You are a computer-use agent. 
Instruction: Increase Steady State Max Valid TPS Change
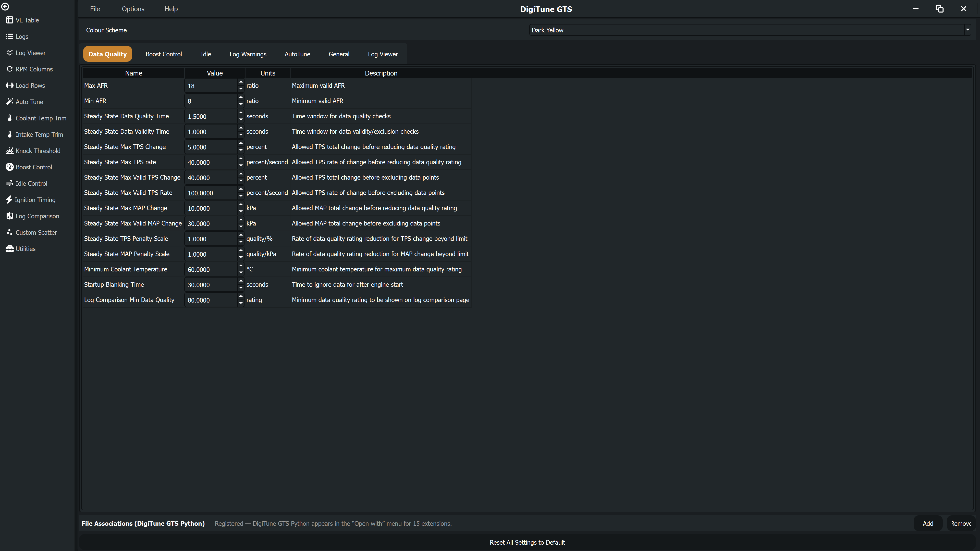[241, 174]
